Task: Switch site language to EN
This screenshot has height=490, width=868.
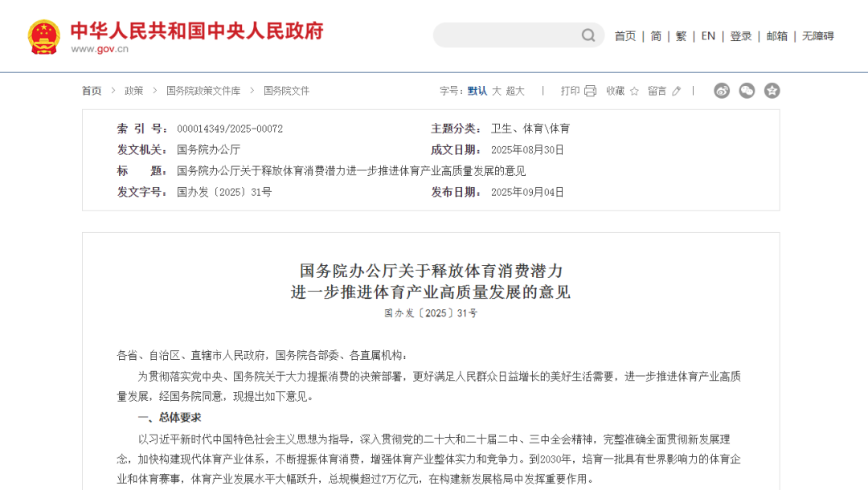Action: click(708, 36)
